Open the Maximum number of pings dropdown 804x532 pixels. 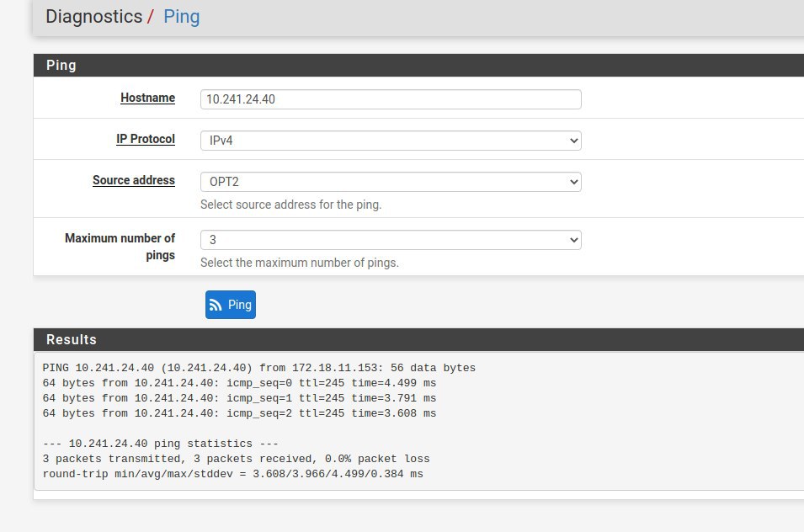point(391,240)
